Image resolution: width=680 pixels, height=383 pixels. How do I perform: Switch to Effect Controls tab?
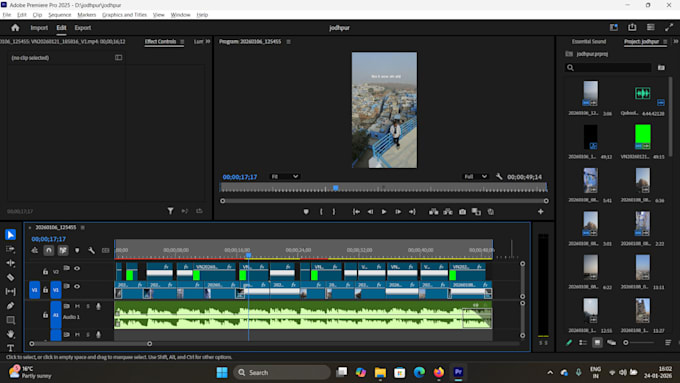coord(160,42)
